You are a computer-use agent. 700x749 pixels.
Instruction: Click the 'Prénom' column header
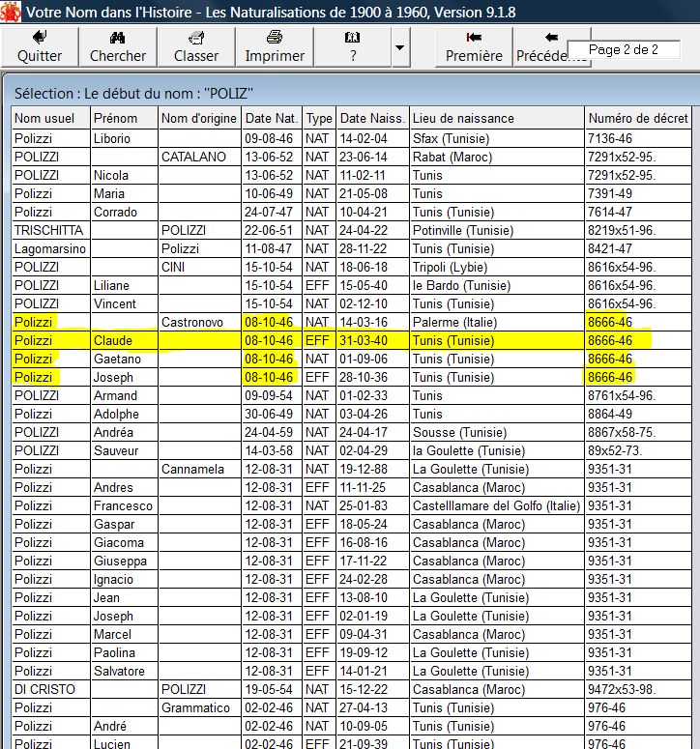[124, 118]
